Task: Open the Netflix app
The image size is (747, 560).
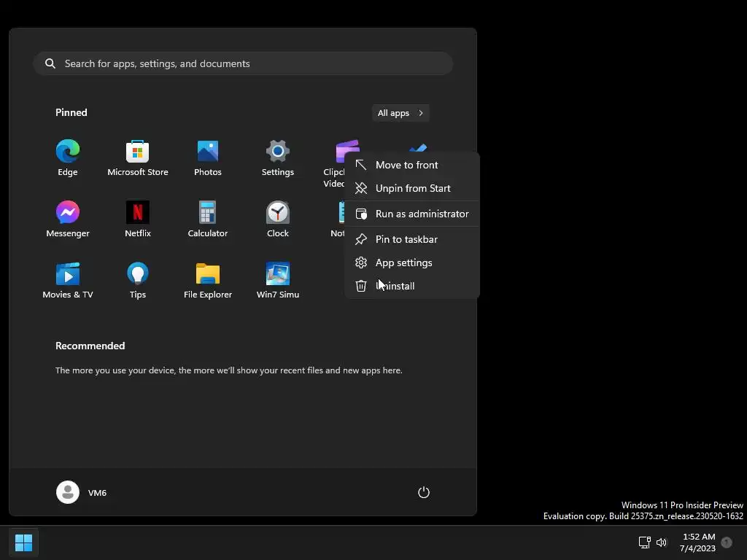Action: [x=138, y=219]
